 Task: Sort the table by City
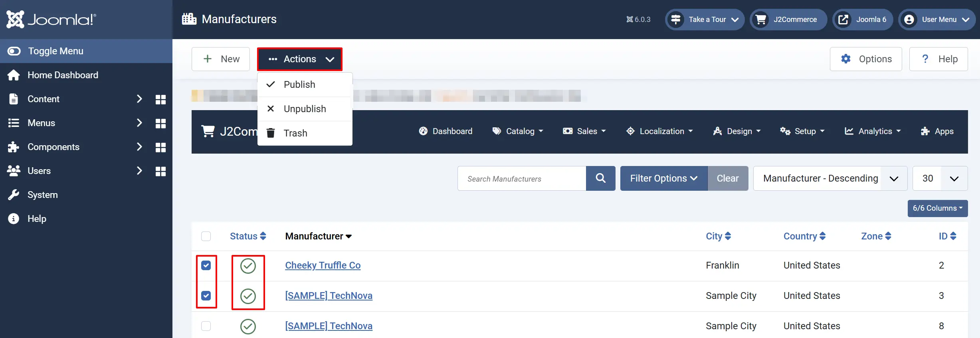(718, 236)
